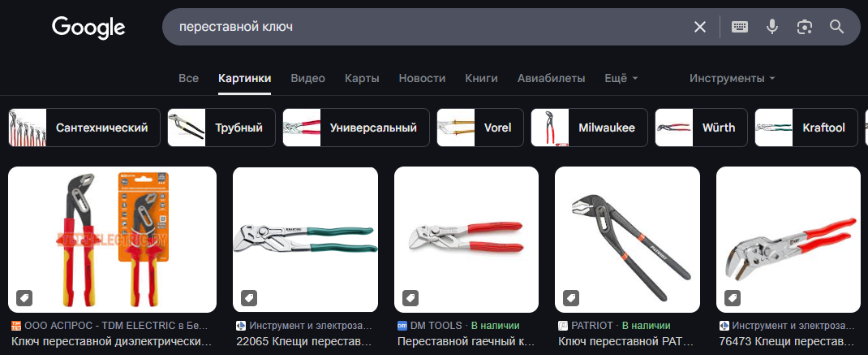Screen dimensions: 868x355
Task: Clear the search query with the X icon
Action: click(x=700, y=27)
